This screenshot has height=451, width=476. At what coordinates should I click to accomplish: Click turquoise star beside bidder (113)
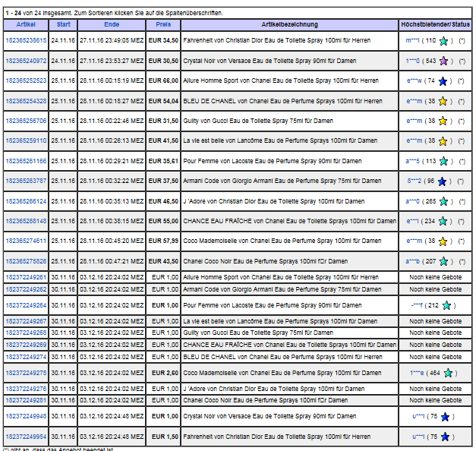coord(443,161)
